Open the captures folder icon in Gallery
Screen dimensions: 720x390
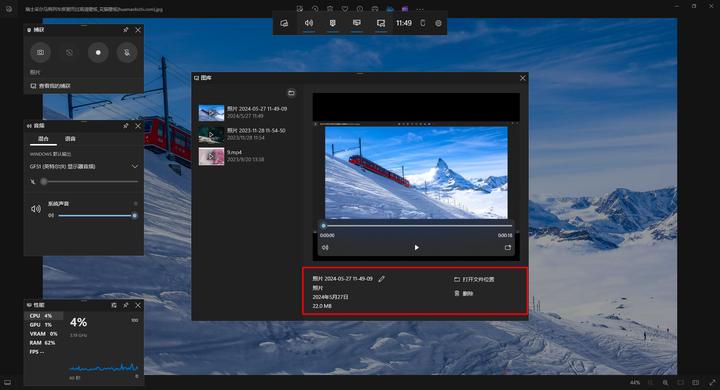pyautogui.click(x=291, y=93)
